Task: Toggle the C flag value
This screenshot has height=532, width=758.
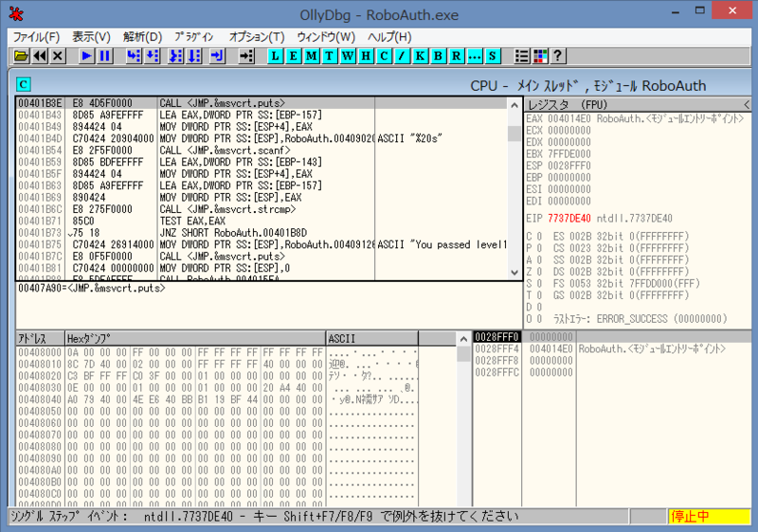Action: 539,237
